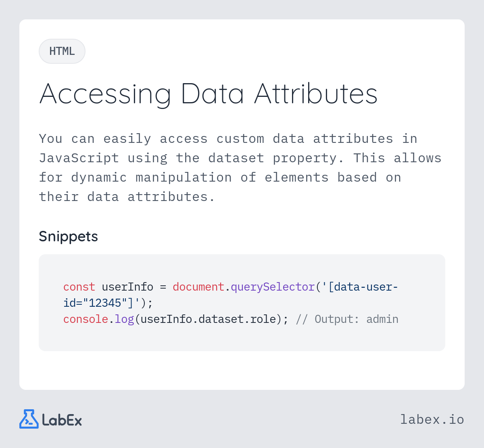Click the querySelector method in snippet
Image resolution: width=484 pixels, height=448 pixels.
pyautogui.click(x=273, y=287)
